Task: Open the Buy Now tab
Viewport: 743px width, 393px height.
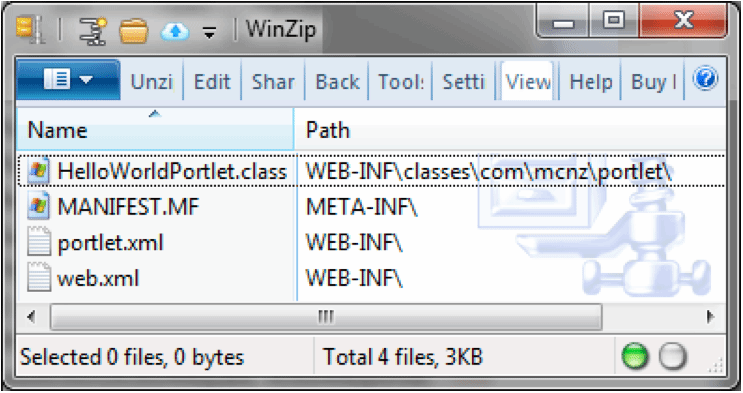Action: [x=653, y=82]
